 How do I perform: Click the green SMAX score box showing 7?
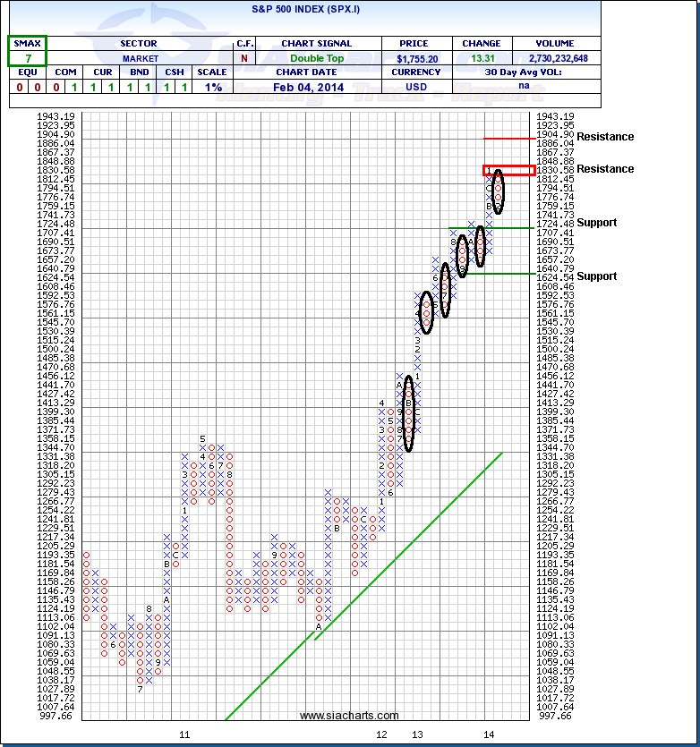click(27, 57)
